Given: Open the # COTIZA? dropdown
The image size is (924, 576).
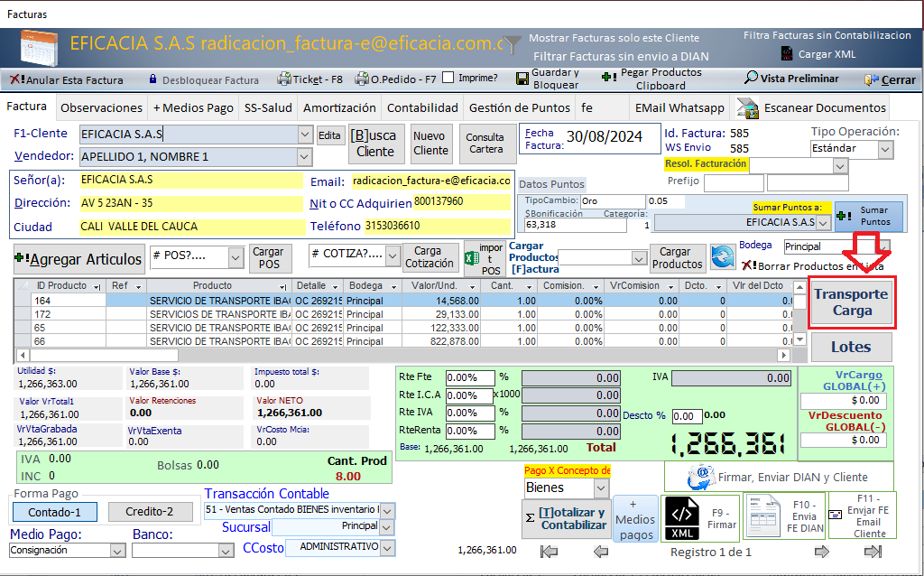Looking at the screenshot, I should tap(393, 256).
